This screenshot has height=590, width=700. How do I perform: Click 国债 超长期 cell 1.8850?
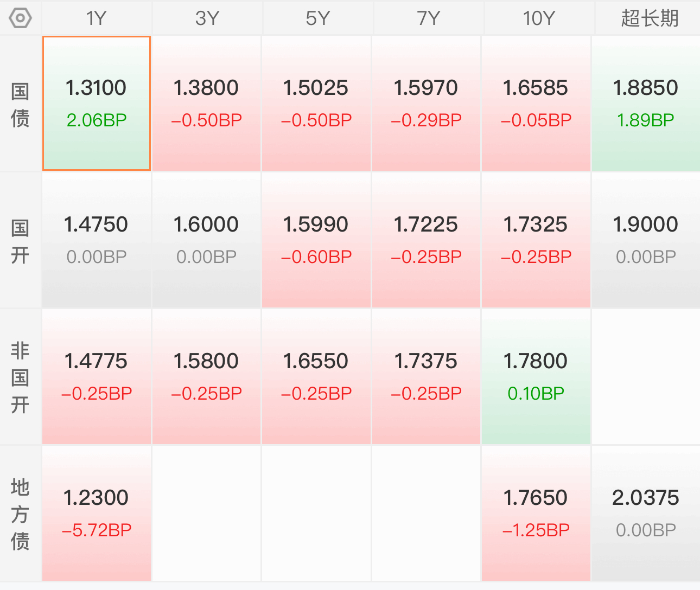tap(646, 104)
